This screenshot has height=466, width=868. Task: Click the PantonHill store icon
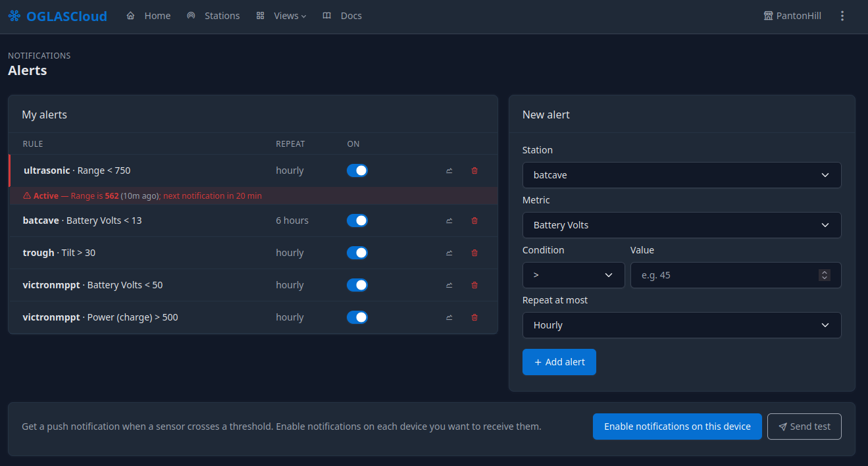click(x=768, y=16)
